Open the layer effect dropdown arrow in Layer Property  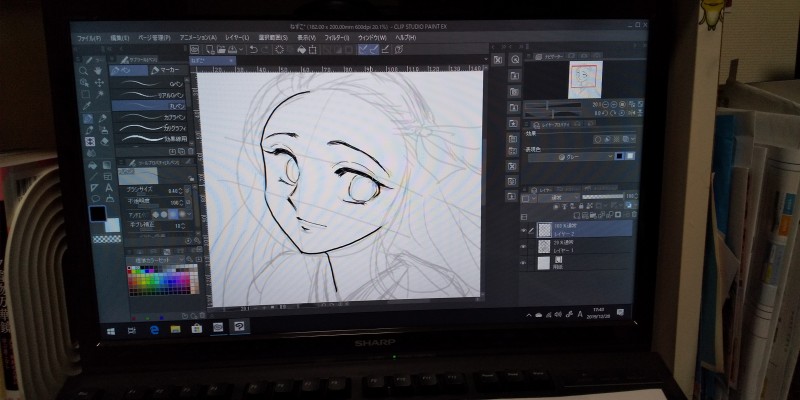[633, 139]
